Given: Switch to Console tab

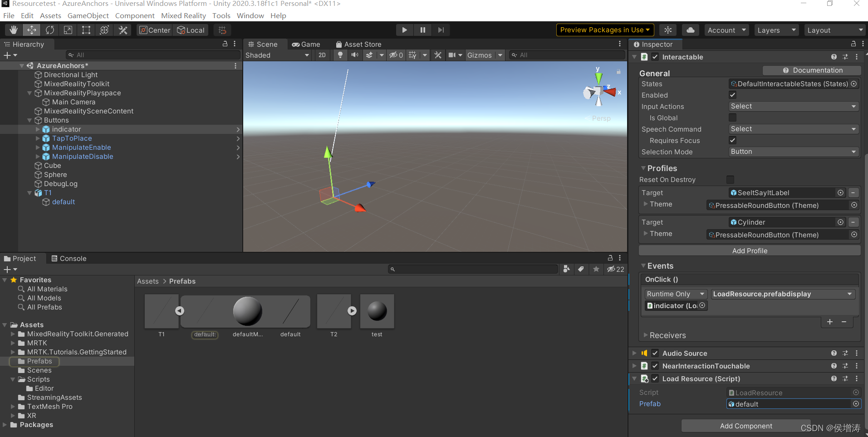Looking at the screenshot, I should [69, 258].
